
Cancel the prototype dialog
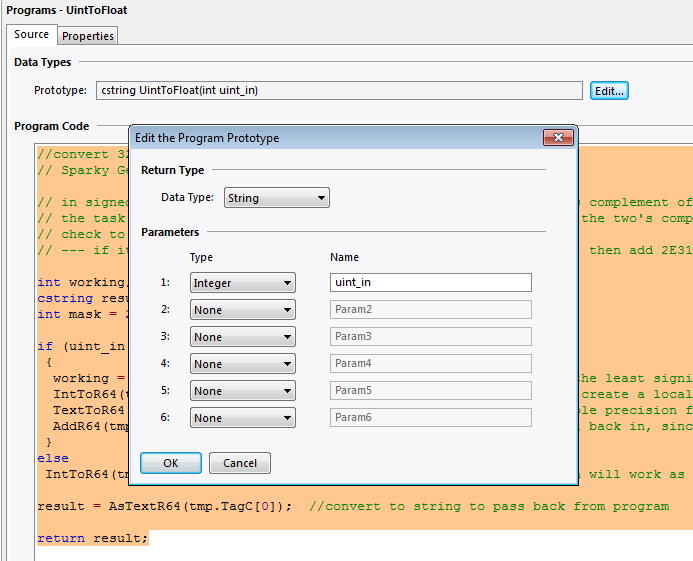tap(240, 463)
